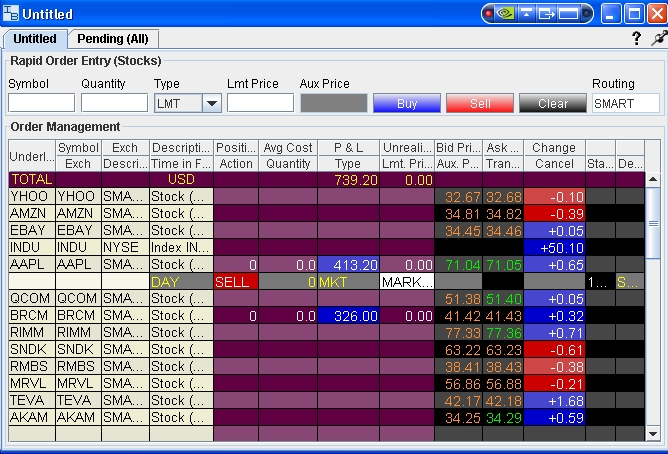The height and width of the screenshot is (454, 668).
Task: Click the Clear button
Action: [x=552, y=103]
